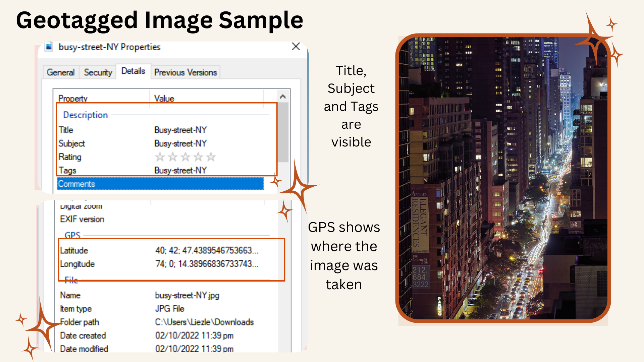Close the busy-street-NY Properties dialog
Image resolution: width=644 pixels, height=362 pixels.
point(296,47)
